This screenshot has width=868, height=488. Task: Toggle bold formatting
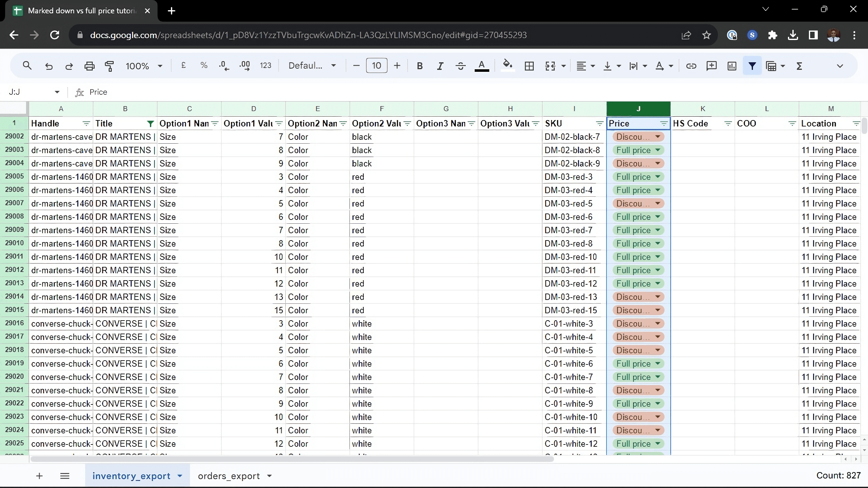point(419,66)
